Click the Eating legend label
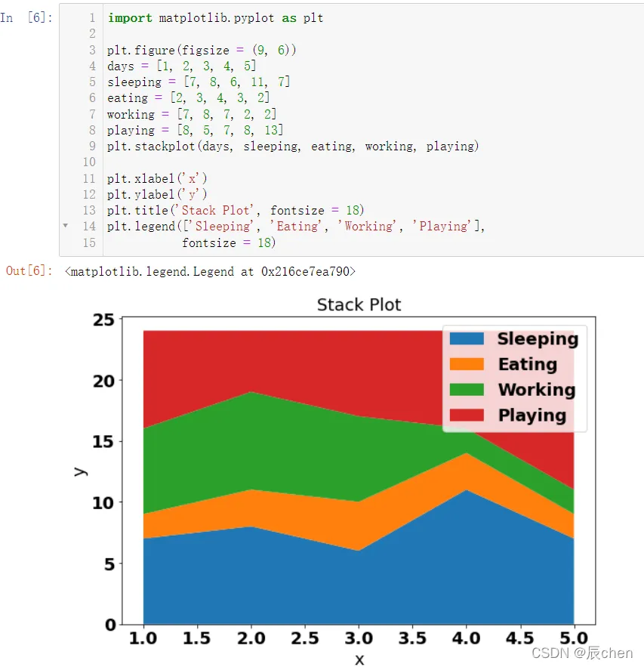 tap(528, 365)
